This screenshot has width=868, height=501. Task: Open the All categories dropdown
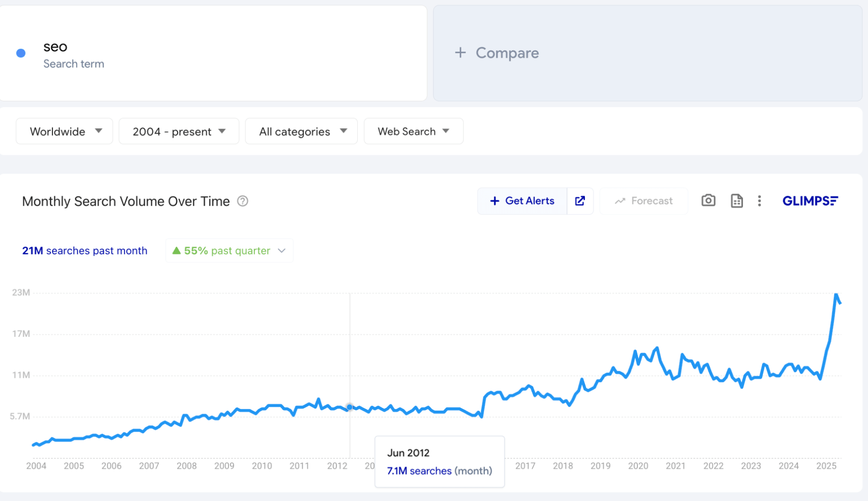301,131
